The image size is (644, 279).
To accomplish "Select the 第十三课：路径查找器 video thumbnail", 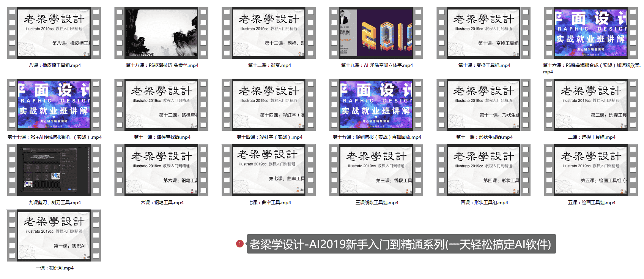I will (161, 105).
